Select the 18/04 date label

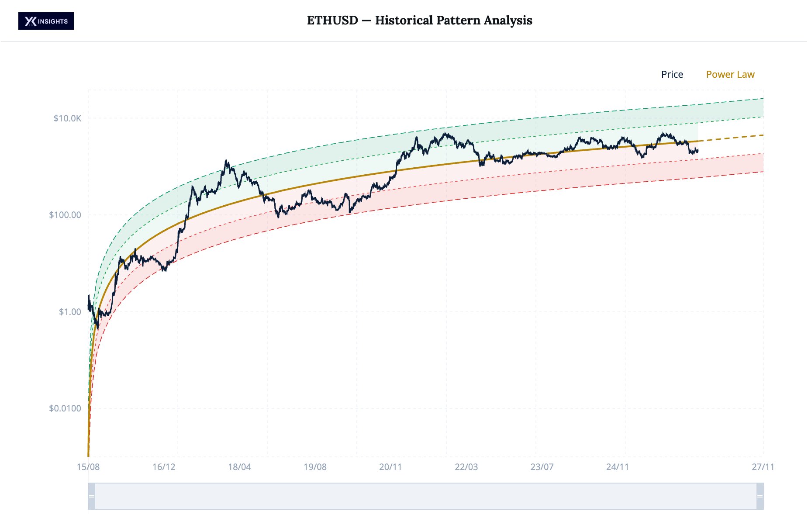(239, 467)
